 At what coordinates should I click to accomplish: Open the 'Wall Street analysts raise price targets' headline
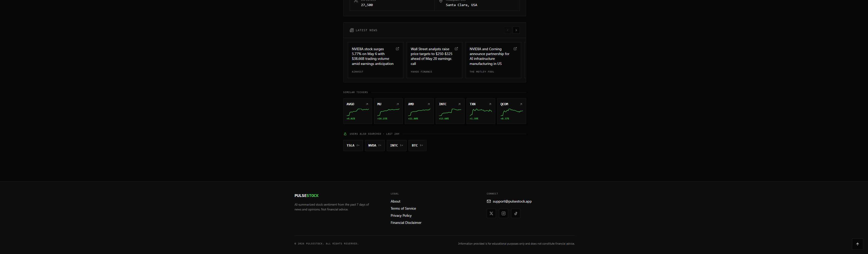pyautogui.click(x=431, y=56)
